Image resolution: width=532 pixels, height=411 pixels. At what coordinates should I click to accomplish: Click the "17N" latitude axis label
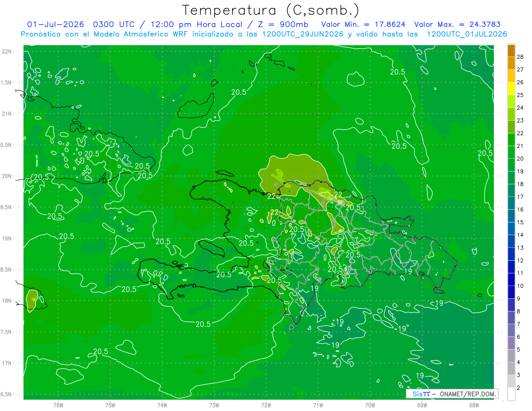7,363
